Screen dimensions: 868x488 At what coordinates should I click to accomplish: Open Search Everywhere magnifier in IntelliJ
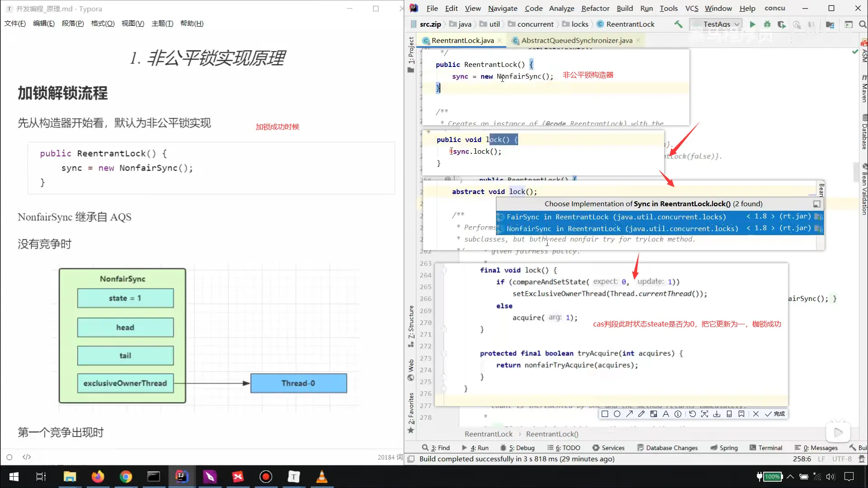tap(863, 24)
